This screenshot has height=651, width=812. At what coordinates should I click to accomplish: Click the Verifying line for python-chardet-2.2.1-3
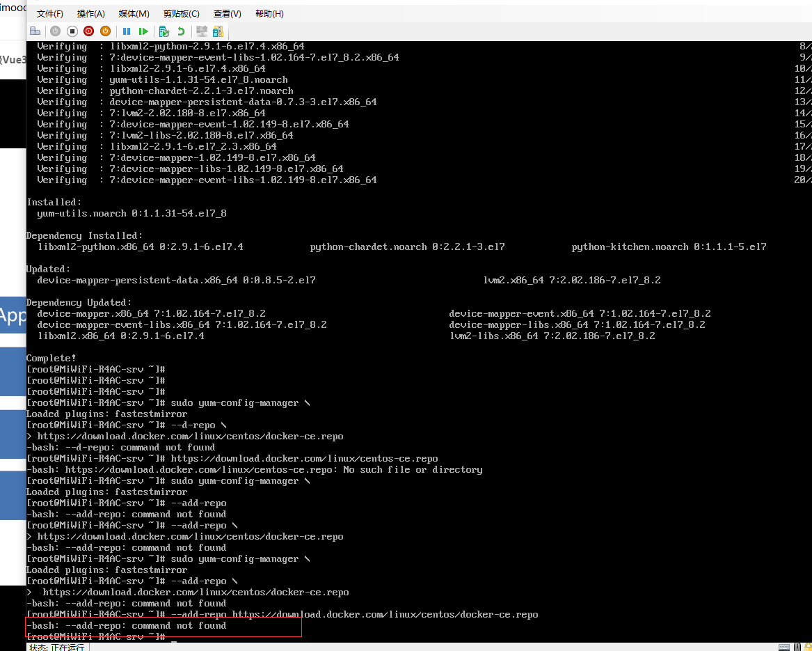click(165, 91)
